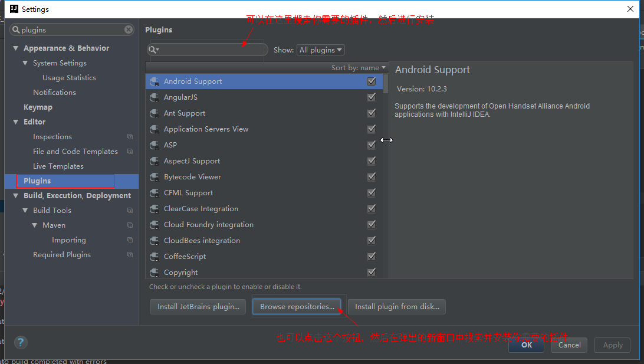Click the ClearCase Integration plugin icon
This screenshot has height=364, width=644.
pyautogui.click(x=155, y=209)
